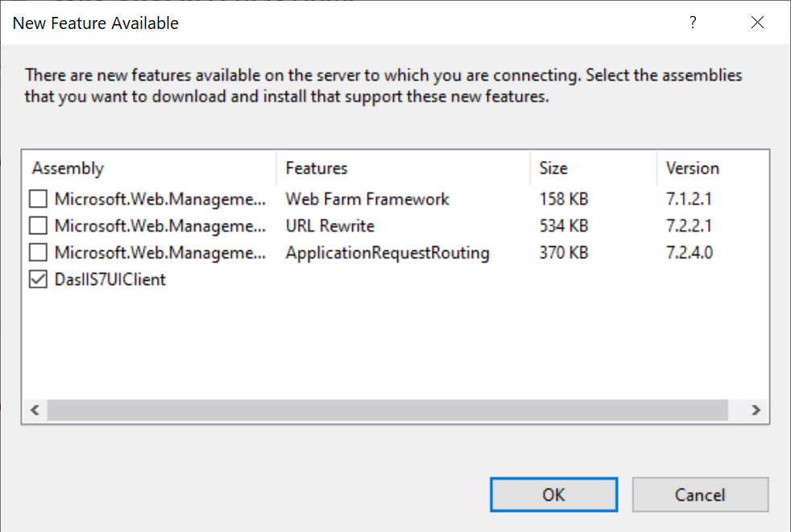Screen dimensions: 791x532
Task: Click the horizontal scrollbar thumb
Action: (x=387, y=410)
